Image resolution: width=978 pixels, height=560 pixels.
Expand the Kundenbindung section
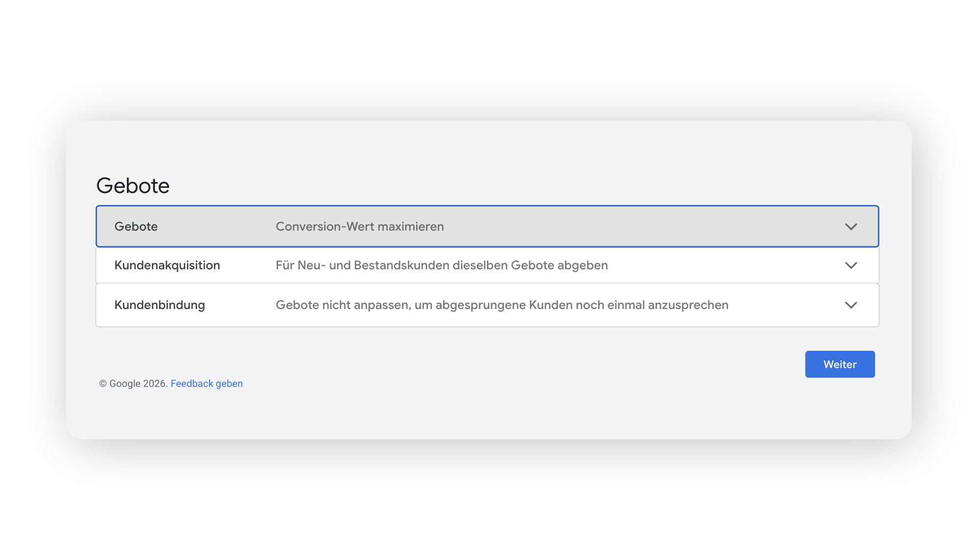(487, 305)
